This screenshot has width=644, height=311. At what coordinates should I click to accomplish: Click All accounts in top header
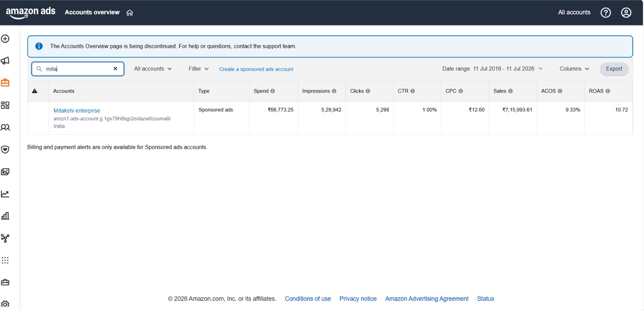pyautogui.click(x=574, y=12)
